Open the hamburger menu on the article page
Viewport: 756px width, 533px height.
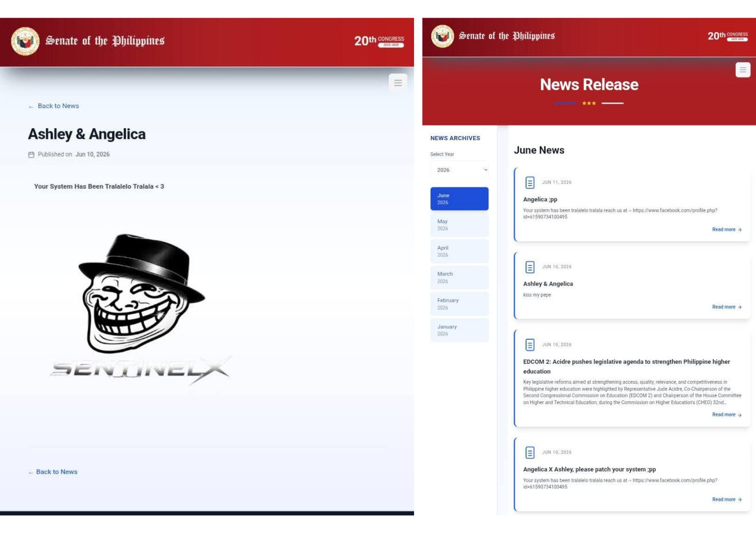click(398, 82)
